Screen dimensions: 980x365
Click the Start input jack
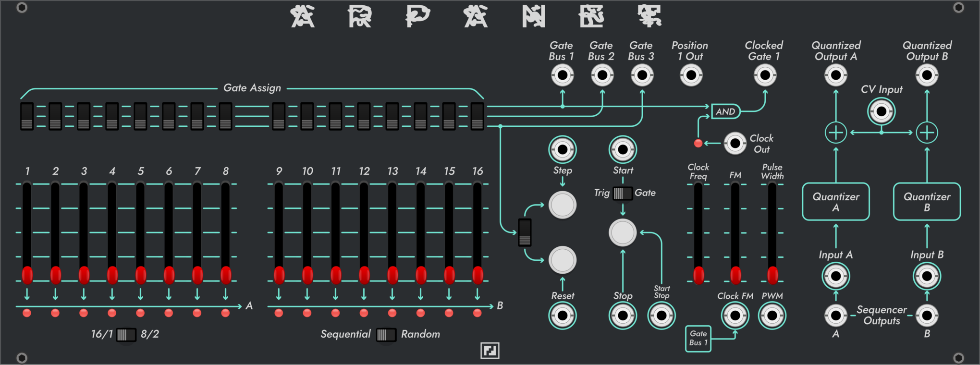tap(623, 150)
